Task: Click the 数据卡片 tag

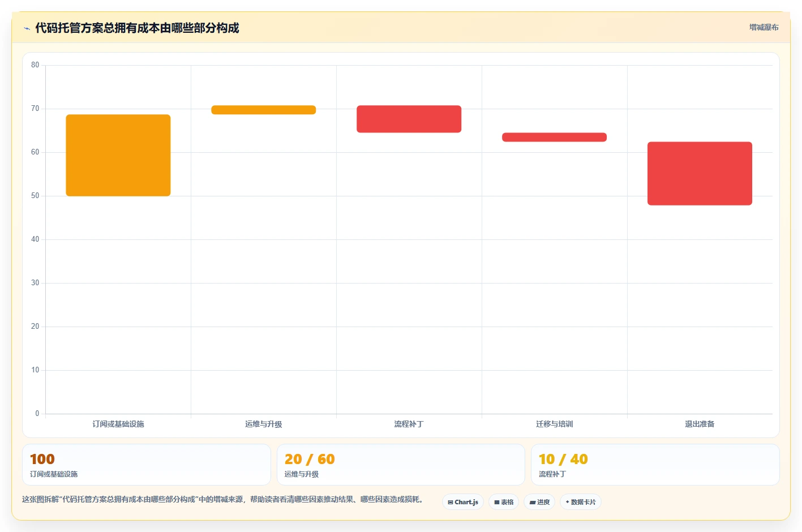Action: [581, 502]
